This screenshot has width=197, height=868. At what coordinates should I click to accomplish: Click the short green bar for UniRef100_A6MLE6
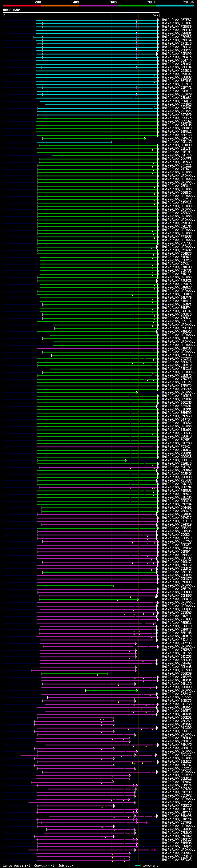pos(82,460)
